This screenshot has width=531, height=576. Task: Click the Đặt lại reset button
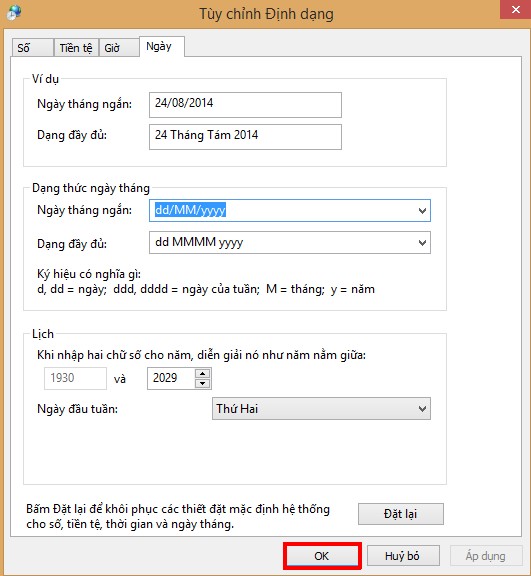401,514
